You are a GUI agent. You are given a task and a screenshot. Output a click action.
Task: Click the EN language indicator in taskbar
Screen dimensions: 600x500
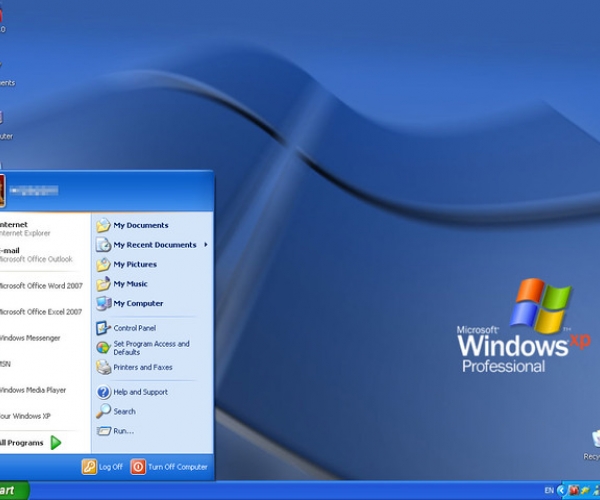tap(549, 490)
